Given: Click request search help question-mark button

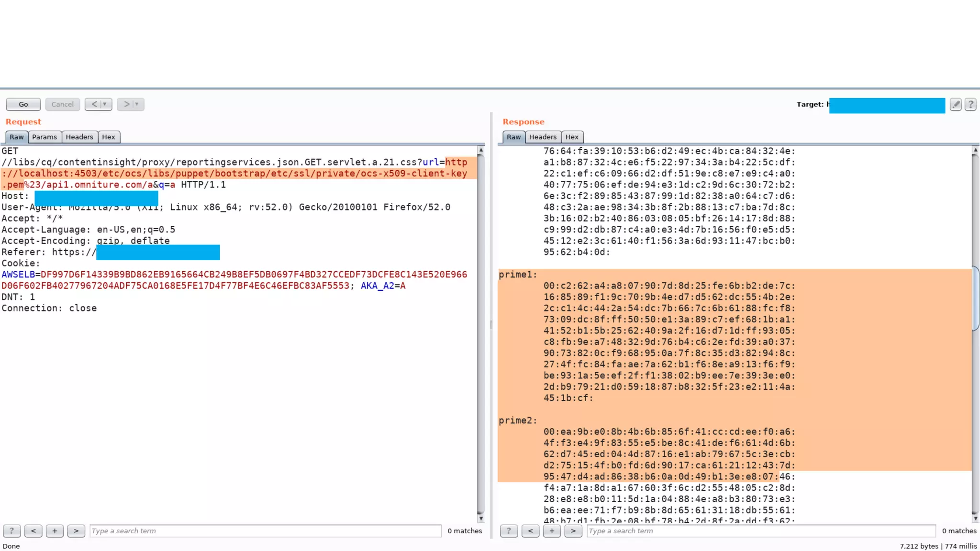Looking at the screenshot, I should point(11,531).
